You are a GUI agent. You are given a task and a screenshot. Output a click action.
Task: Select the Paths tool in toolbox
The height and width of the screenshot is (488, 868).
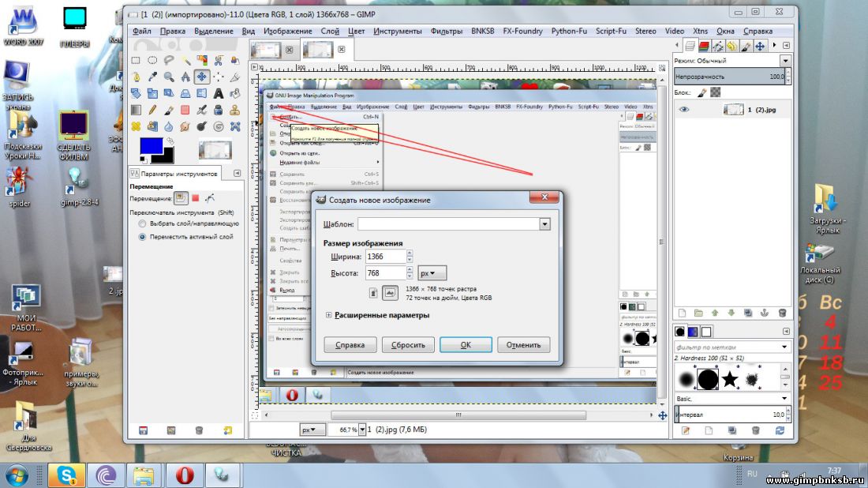136,77
